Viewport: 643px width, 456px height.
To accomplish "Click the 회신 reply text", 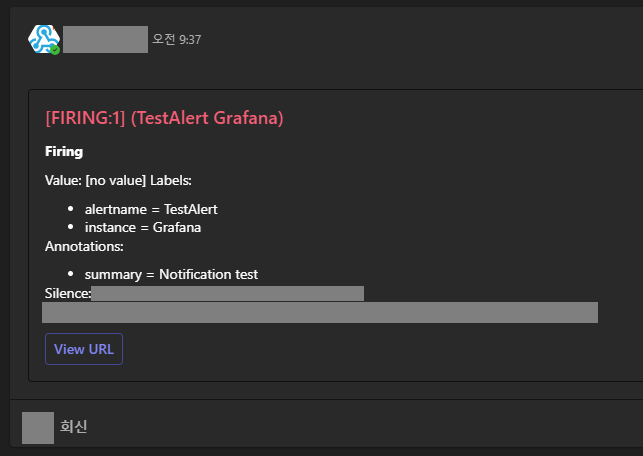I will (x=74, y=427).
